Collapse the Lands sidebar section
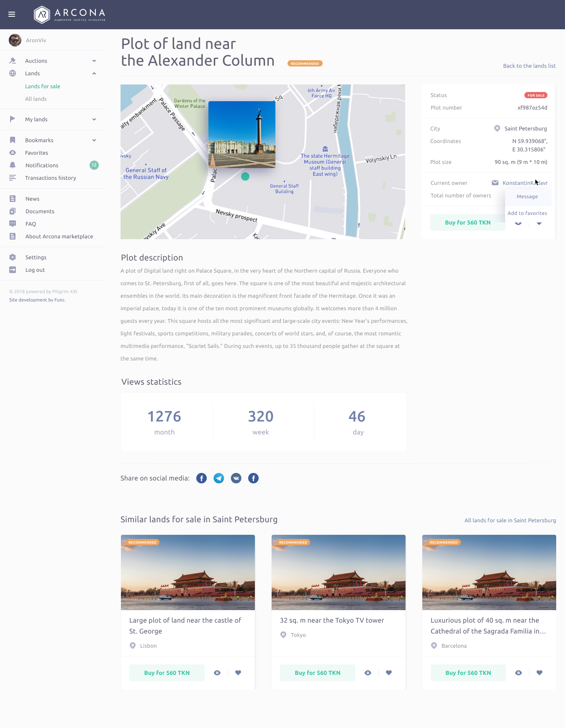565x728 pixels. point(94,74)
